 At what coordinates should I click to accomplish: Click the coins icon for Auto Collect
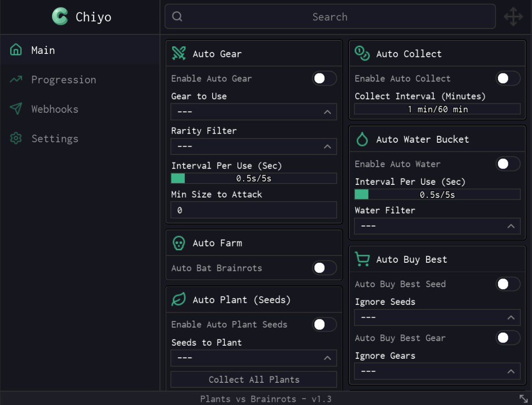click(362, 53)
